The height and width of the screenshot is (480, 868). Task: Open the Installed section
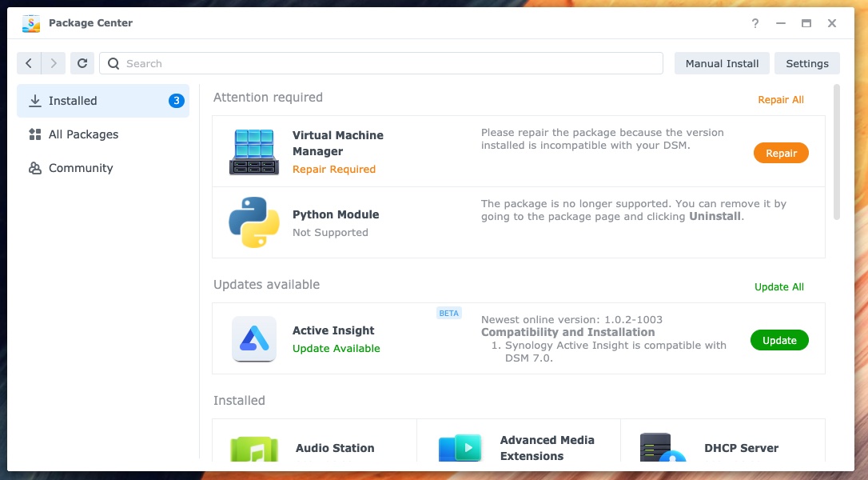(x=103, y=100)
